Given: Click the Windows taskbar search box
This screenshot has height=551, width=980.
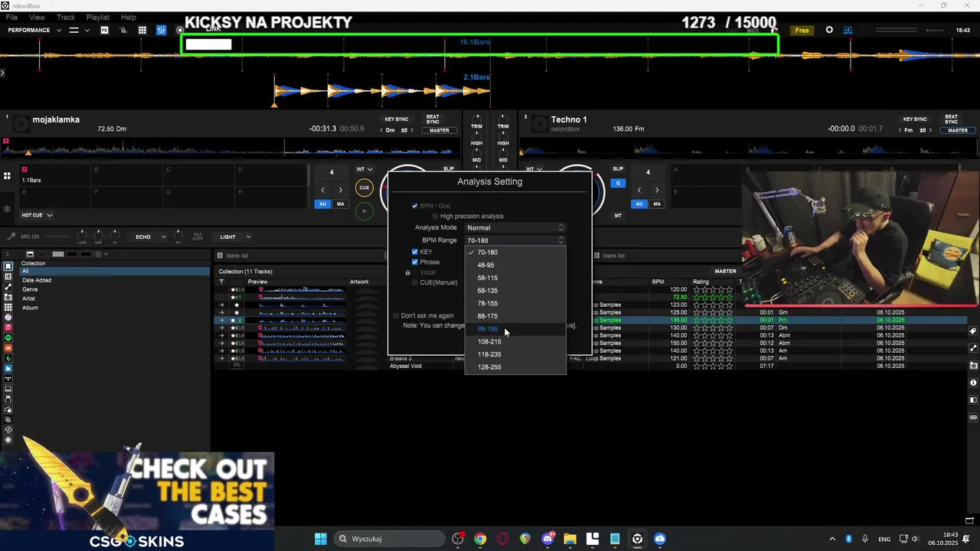Looking at the screenshot, I should 389,539.
